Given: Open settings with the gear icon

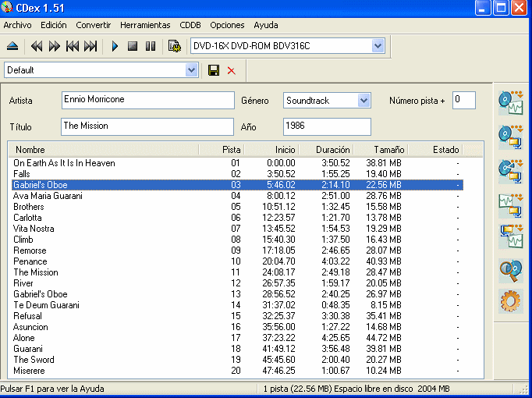Looking at the screenshot, I should 510,302.
